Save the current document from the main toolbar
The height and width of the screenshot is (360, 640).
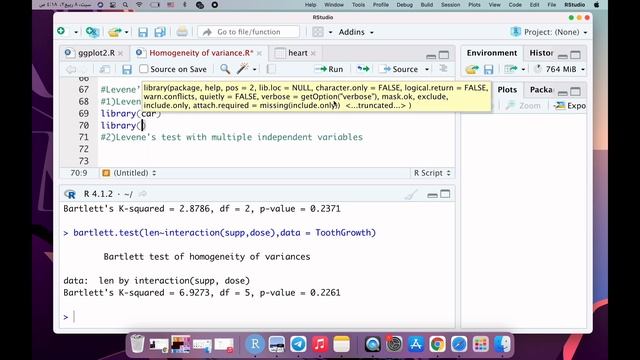coord(142,32)
